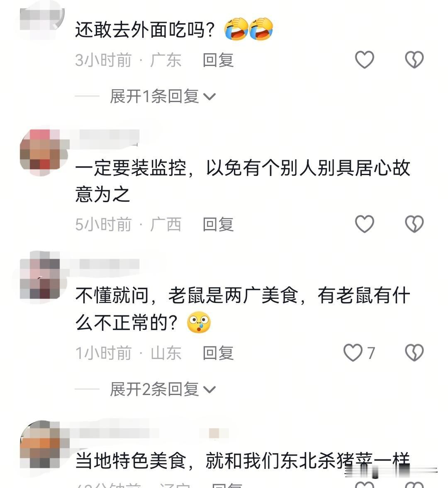Tap the shocked emoji after 么不正常的
The height and width of the screenshot is (488, 448).
point(199,322)
